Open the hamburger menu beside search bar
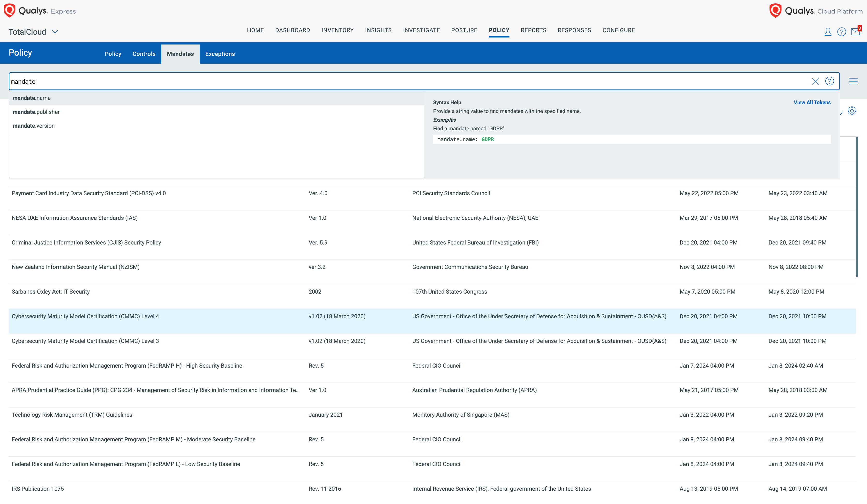The image size is (867, 504). (853, 81)
